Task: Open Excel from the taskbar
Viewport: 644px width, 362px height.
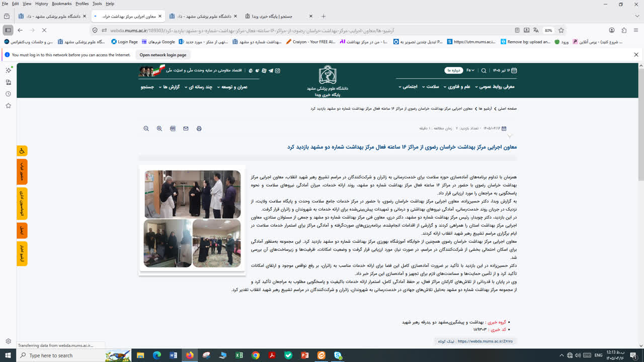Action: [239, 355]
